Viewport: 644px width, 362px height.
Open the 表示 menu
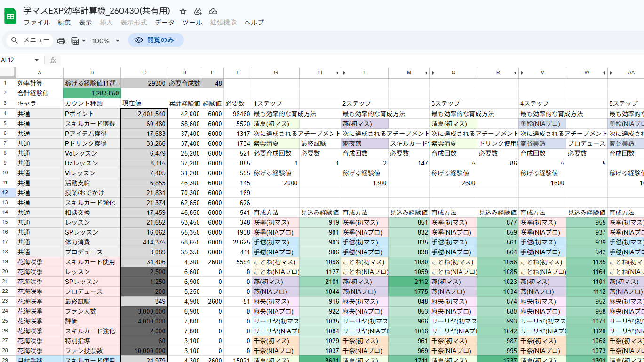tap(85, 23)
